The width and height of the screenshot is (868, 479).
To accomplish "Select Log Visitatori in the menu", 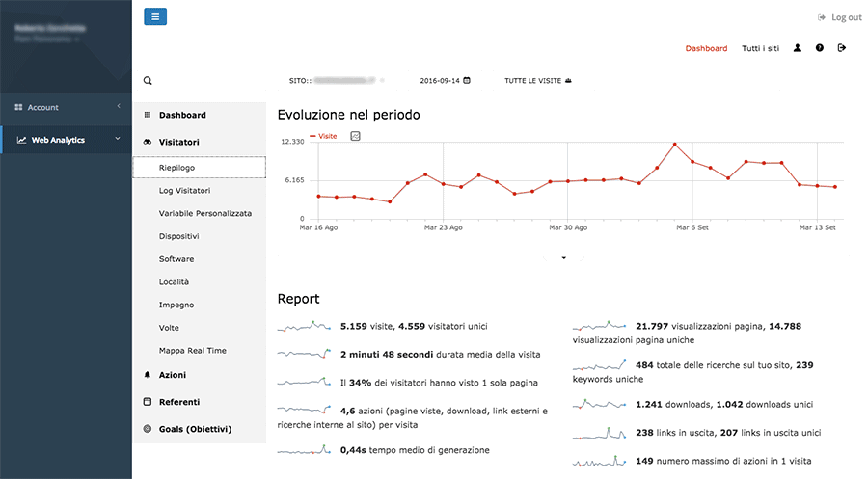I will [x=184, y=191].
